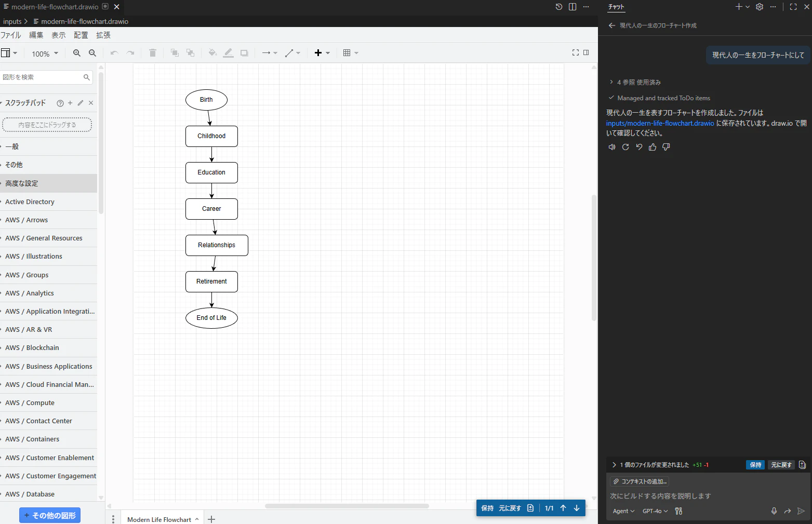Toggle the shadow icon in toolbar
Image resolution: width=812 pixels, height=524 pixels.
(x=244, y=53)
